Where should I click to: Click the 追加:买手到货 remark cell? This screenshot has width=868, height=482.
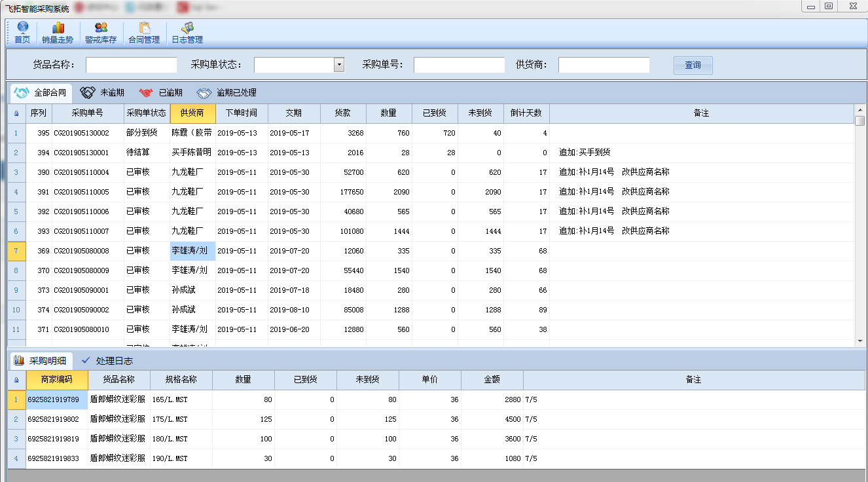tap(702, 153)
